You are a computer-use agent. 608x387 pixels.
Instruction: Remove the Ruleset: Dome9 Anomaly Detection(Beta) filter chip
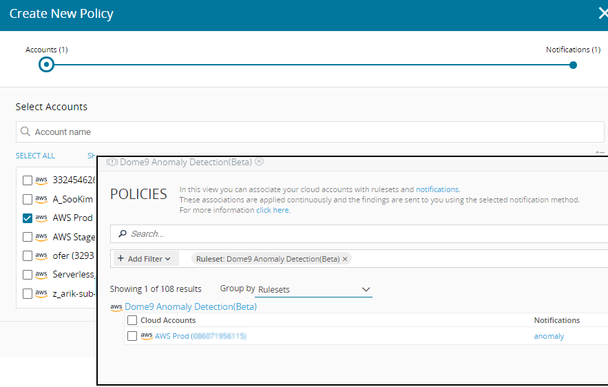point(345,259)
